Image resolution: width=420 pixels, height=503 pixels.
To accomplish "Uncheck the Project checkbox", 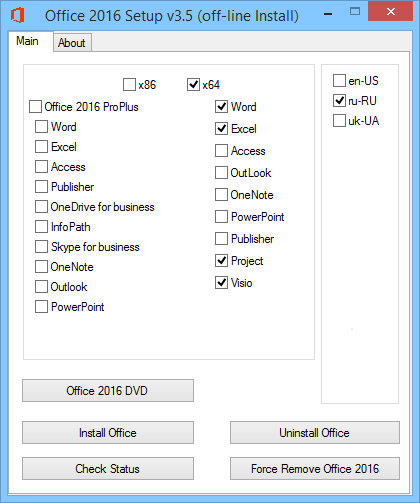I will coord(221,261).
